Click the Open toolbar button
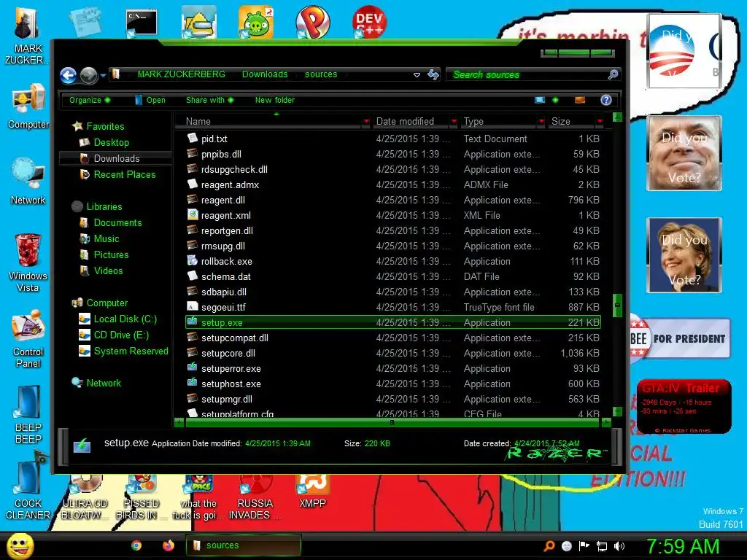Image resolution: width=747 pixels, height=560 pixels. coord(150,100)
